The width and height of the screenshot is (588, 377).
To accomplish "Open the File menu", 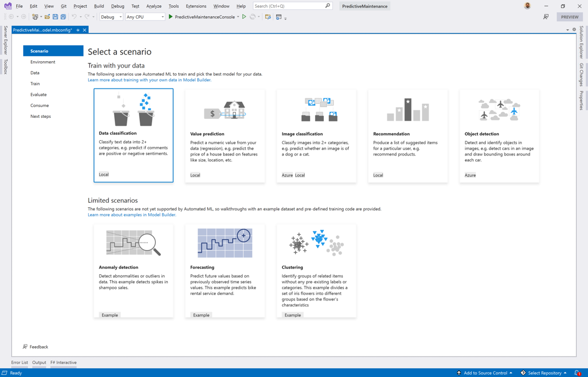I will tap(19, 6).
